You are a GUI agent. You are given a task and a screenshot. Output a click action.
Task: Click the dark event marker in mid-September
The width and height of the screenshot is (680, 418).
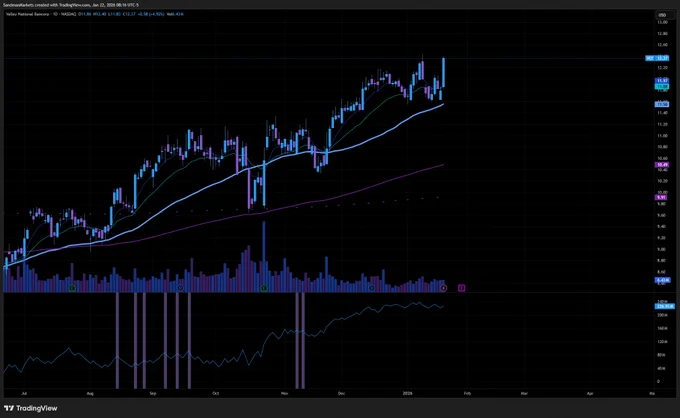click(x=180, y=288)
